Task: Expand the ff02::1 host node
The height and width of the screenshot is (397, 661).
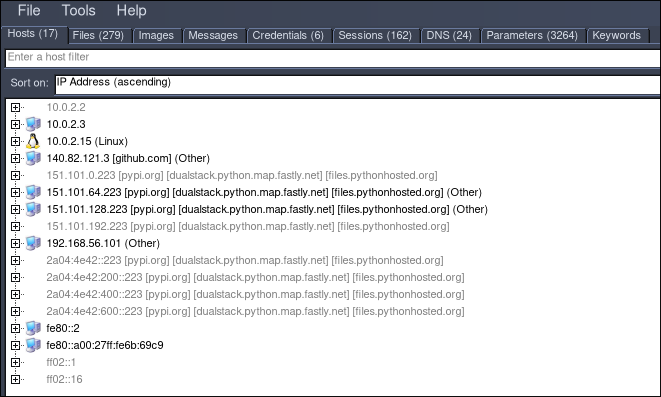Action: [x=15, y=362]
